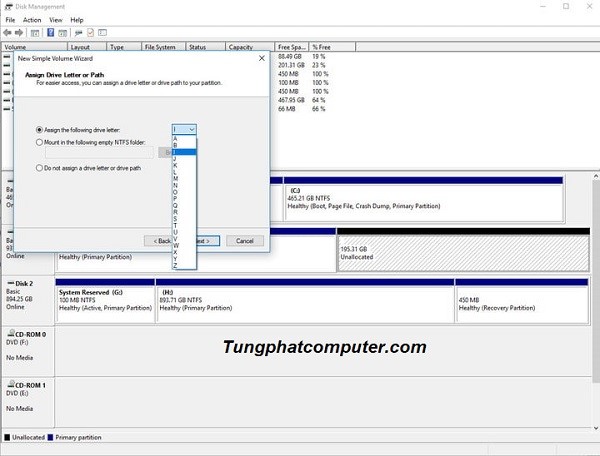Sort by the Status column header
600x456 pixels.
205,47
